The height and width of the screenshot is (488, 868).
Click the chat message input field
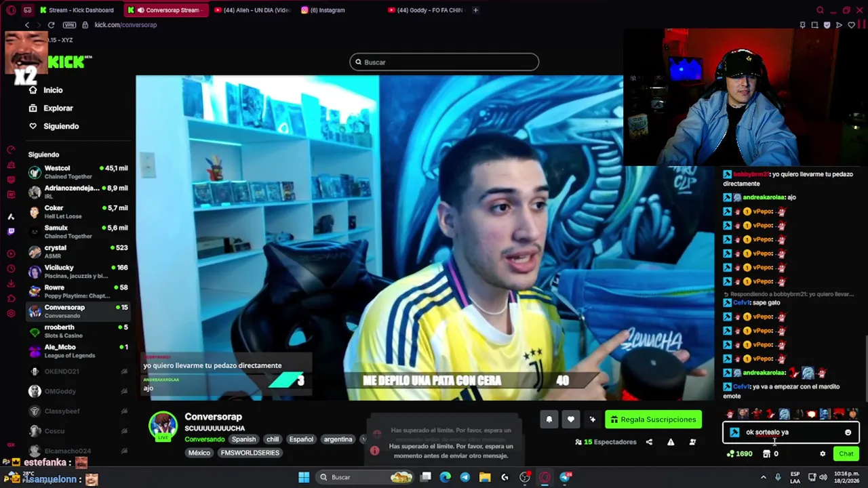791,432
